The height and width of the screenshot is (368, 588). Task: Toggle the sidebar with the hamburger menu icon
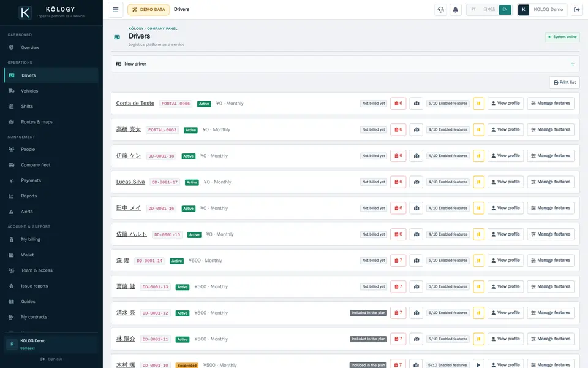[x=116, y=10]
